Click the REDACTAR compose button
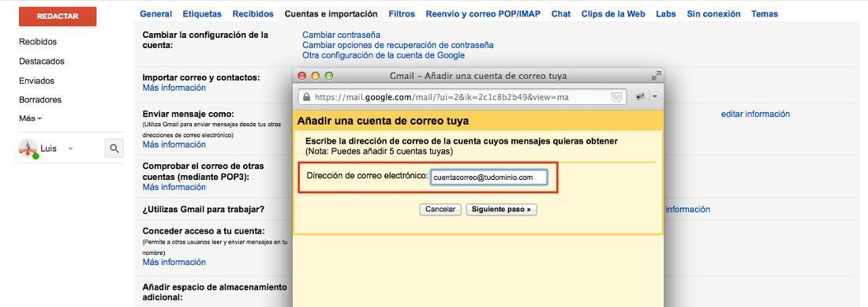Viewport: 868px width, 307px height. click(x=58, y=17)
